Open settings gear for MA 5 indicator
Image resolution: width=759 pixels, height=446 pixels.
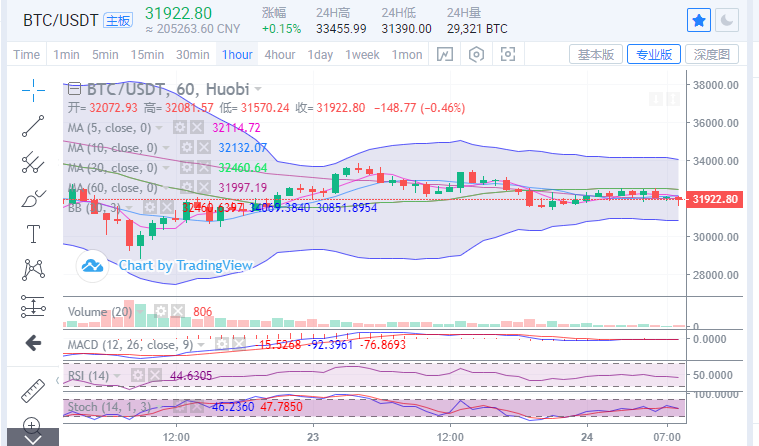click(180, 128)
